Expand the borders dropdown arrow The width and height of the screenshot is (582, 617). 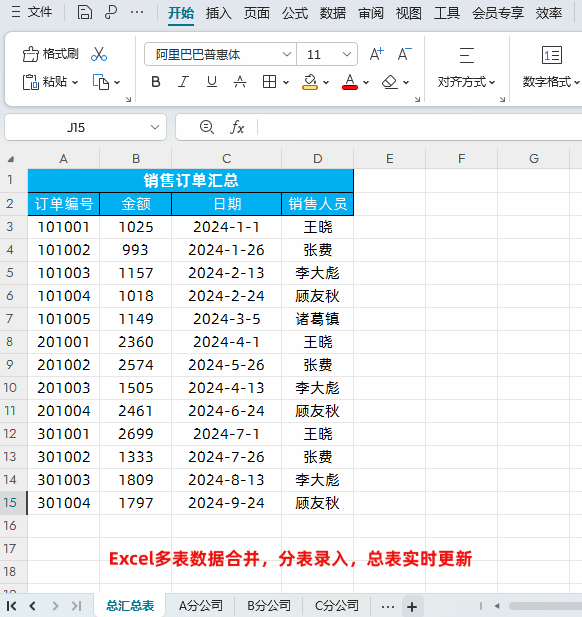pos(286,83)
